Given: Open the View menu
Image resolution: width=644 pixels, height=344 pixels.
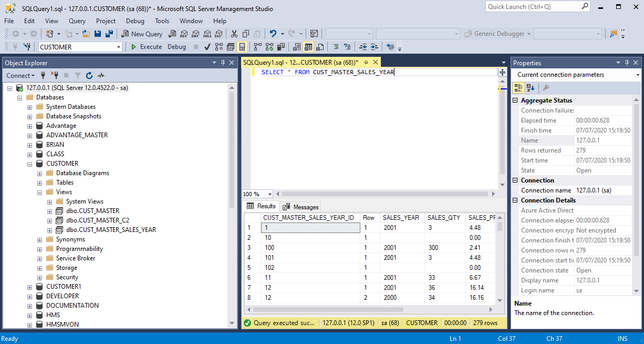Looking at the screenshot, I should pos(52,21).
